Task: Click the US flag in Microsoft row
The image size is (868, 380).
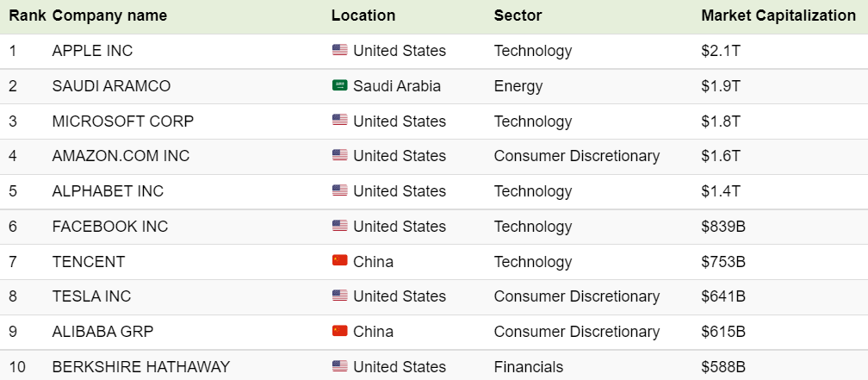Action: click(340, 121)
